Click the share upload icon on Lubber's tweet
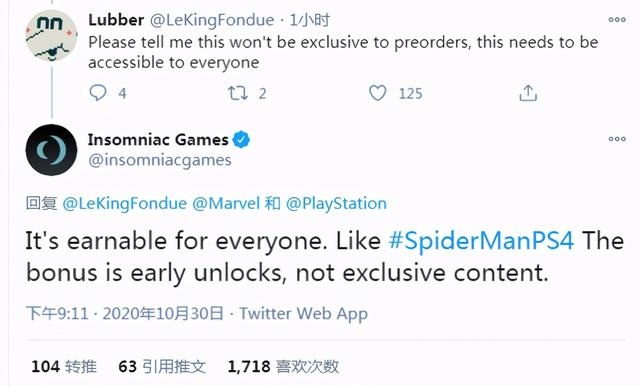Screen dimensions: 640x386 pyautogui.click(x=528, y=93)
